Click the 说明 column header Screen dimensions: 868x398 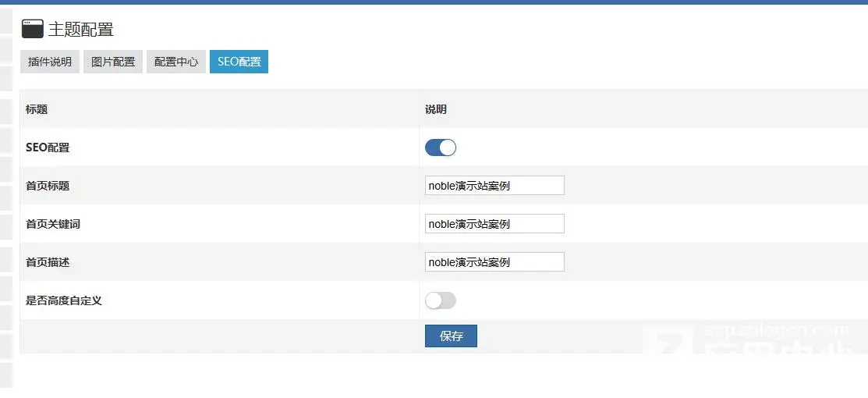coord(436,109)
